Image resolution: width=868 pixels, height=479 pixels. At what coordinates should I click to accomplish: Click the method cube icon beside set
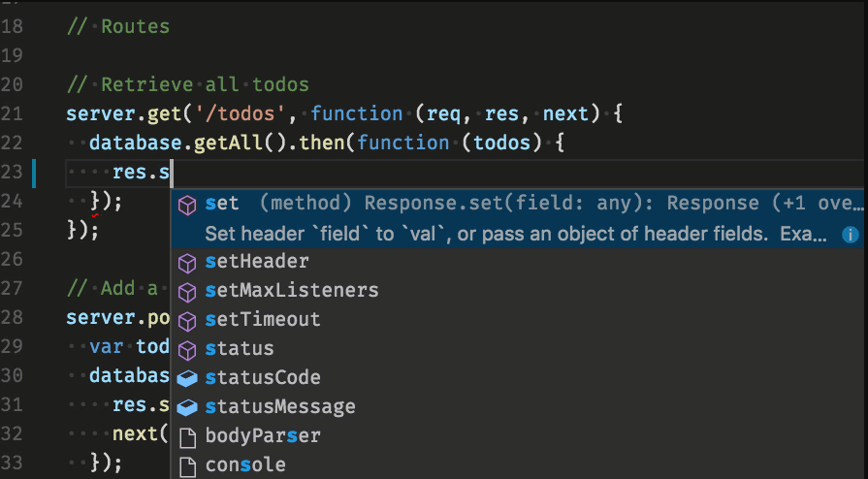click(187, 206)
